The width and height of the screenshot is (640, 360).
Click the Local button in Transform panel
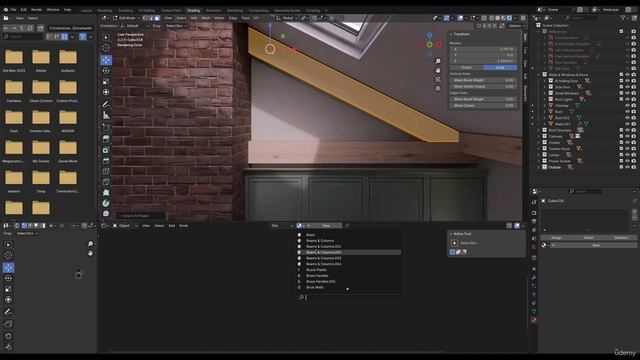[x=500, y=67]
